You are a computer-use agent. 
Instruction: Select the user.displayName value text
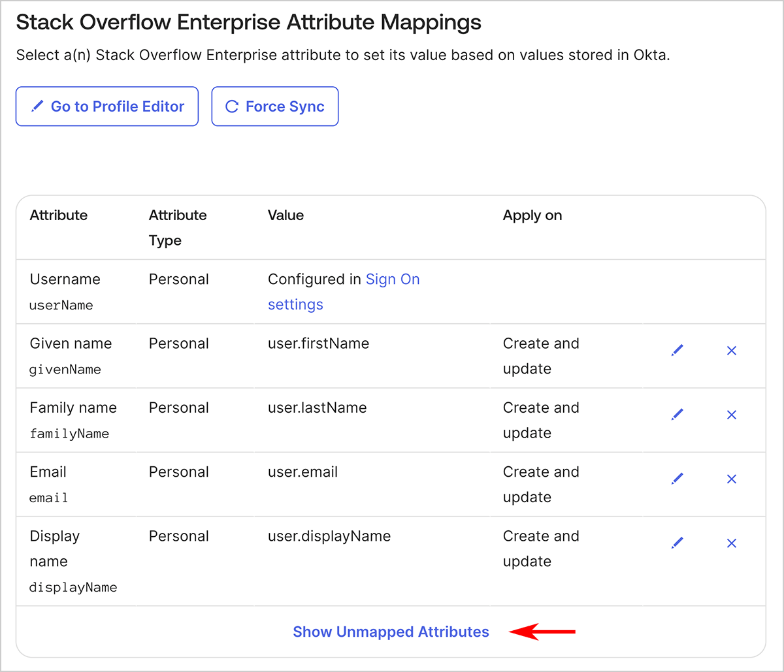click(329, 536)
